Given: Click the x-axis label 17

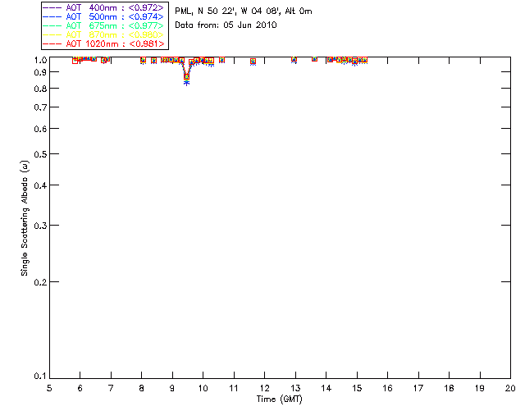Looking at the screenshot, I should tap(418, 388).
